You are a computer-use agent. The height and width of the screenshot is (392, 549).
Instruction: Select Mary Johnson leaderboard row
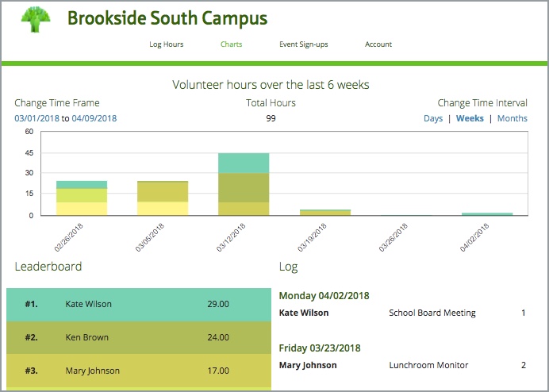click(x=139, y=371)
